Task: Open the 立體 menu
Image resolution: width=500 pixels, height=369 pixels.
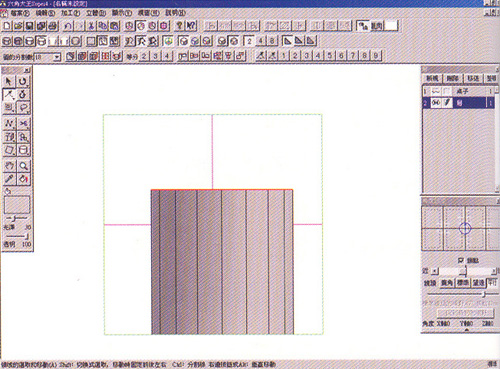Action: [96, 13]
